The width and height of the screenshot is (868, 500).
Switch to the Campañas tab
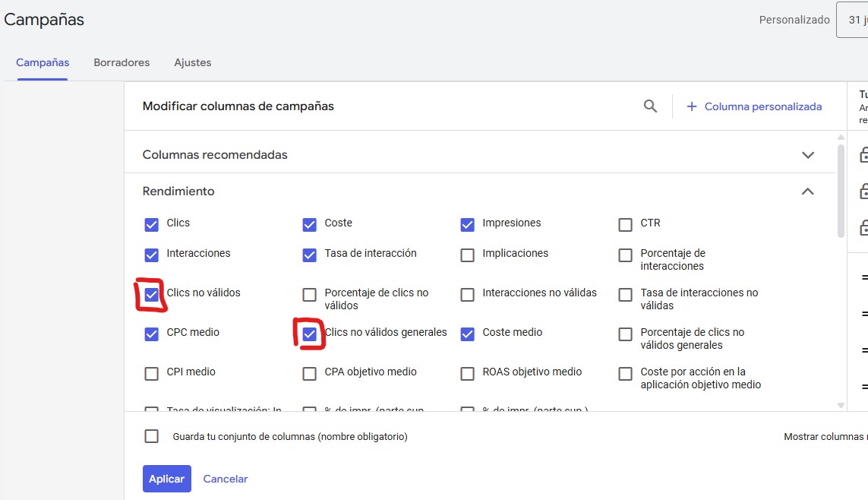coord(43,62)
